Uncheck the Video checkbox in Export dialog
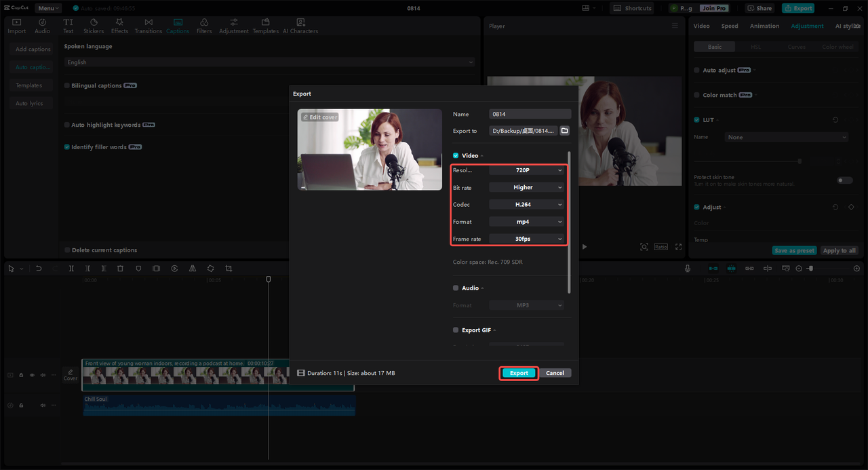This screenshot has width=868, height=470. pyautogui.click(x=456, y=155)
